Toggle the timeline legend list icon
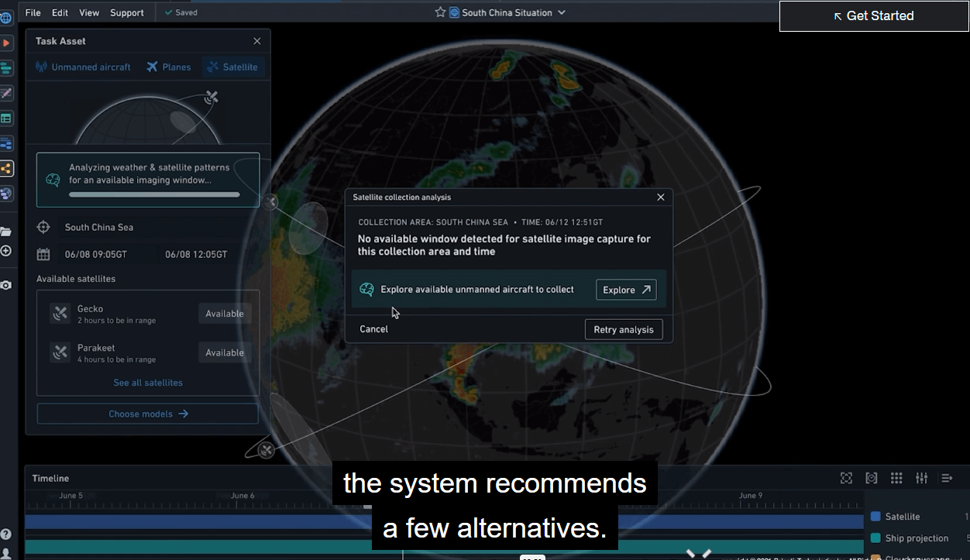Screen dimensions: 970x560 point(947,478)
